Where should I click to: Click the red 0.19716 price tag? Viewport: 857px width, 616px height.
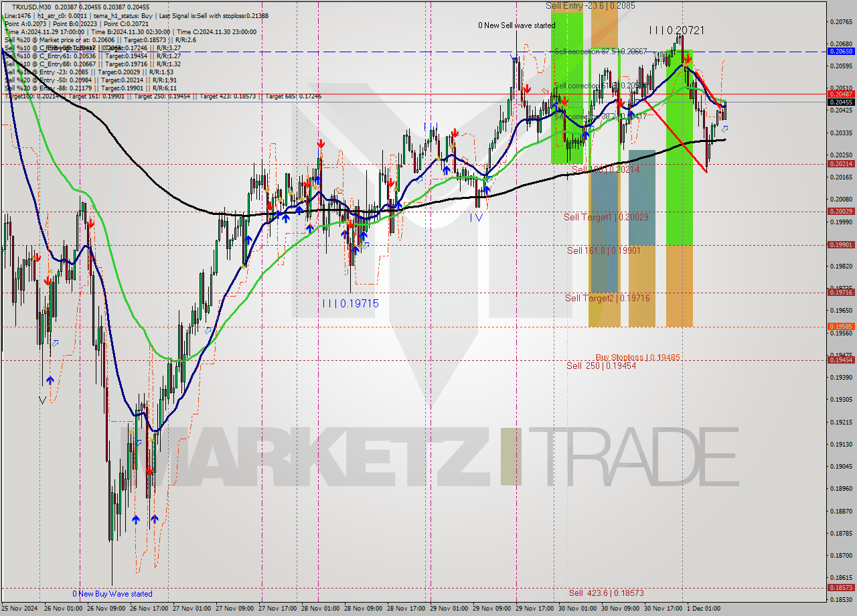[841, 292]
